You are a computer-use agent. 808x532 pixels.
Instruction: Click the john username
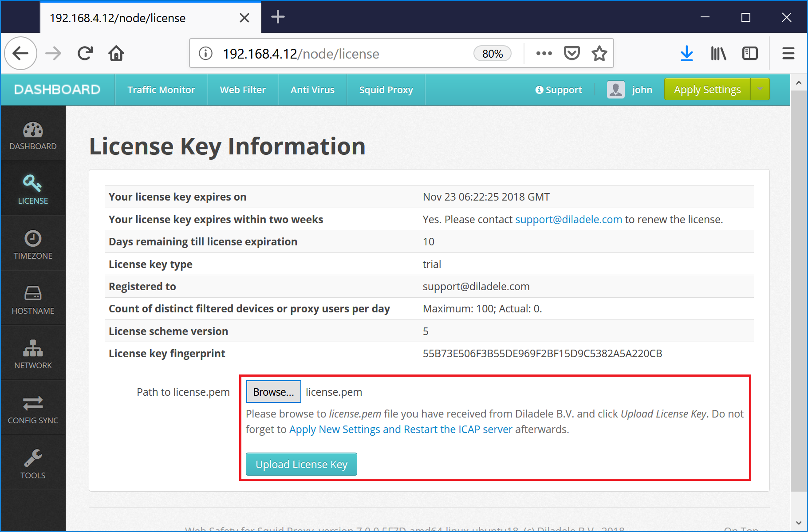[642, 90]
